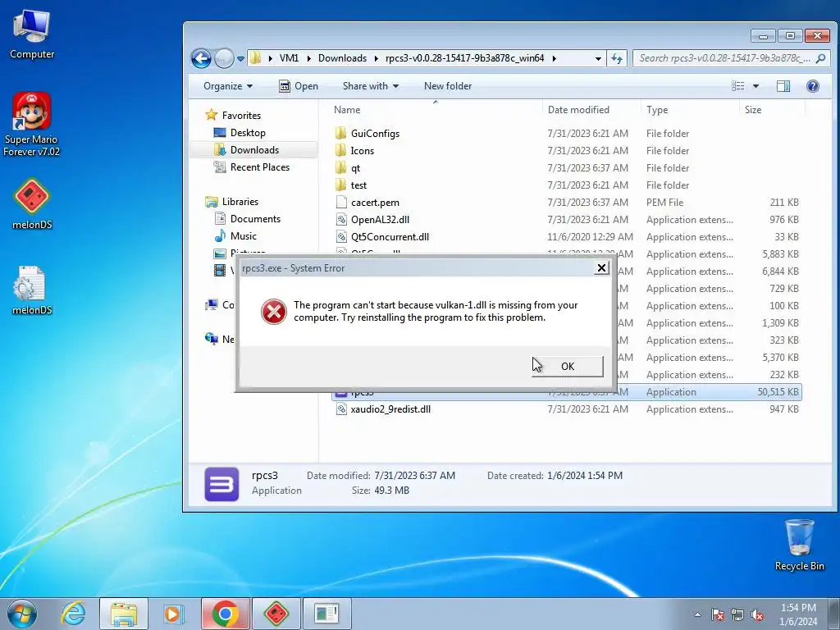Select VM1 in the address bar
Viewport: 840px width, 630px height.
[290, 58]
